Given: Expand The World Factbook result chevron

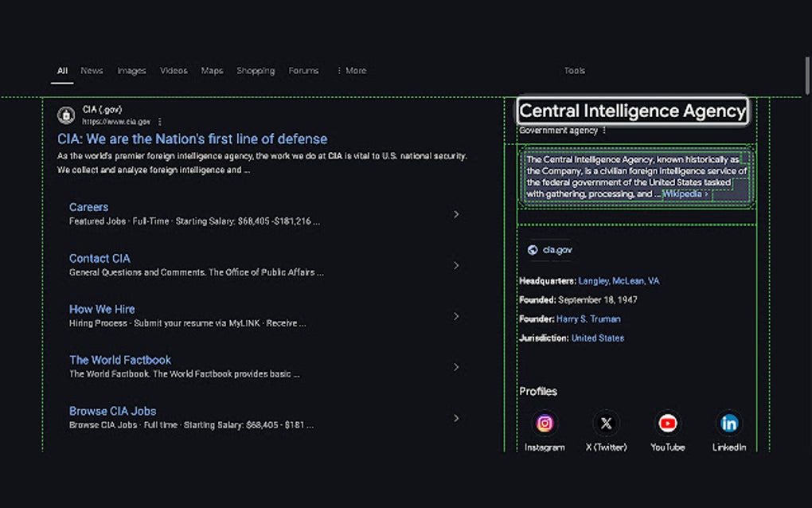Looking at the screenshot, I should [x=456, y=367].
